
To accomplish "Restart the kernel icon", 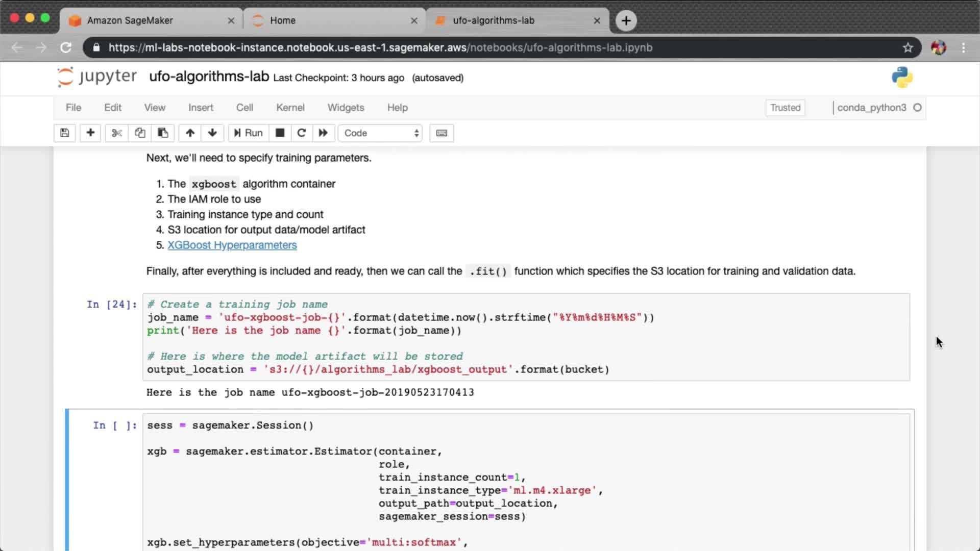I will (302, 133).
